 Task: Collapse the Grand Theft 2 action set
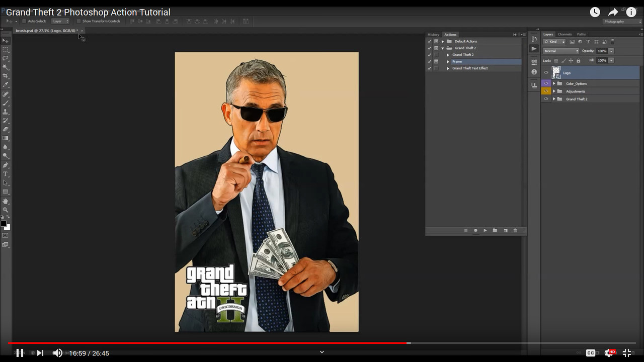tap(443, 48)
